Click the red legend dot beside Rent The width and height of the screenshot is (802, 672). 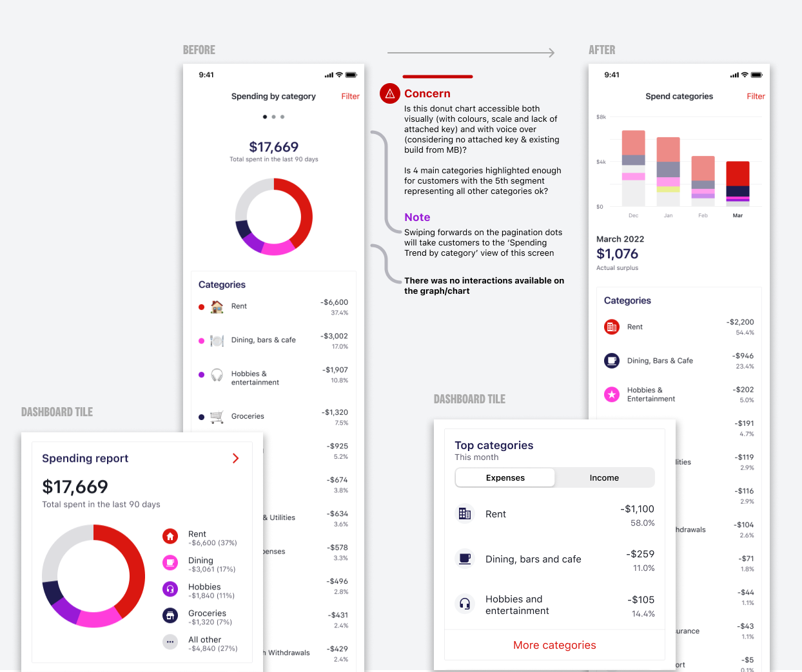(x=201, y=306)
